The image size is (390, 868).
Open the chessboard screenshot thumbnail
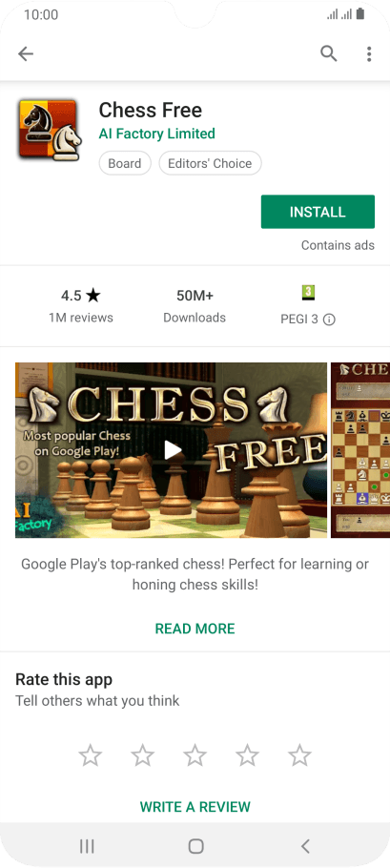click(360, 449)
